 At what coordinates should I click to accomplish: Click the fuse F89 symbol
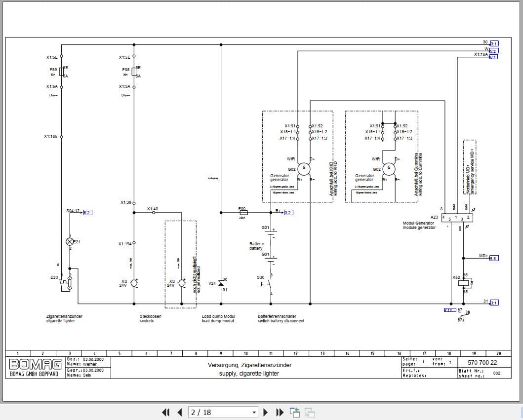click(61, 72)
